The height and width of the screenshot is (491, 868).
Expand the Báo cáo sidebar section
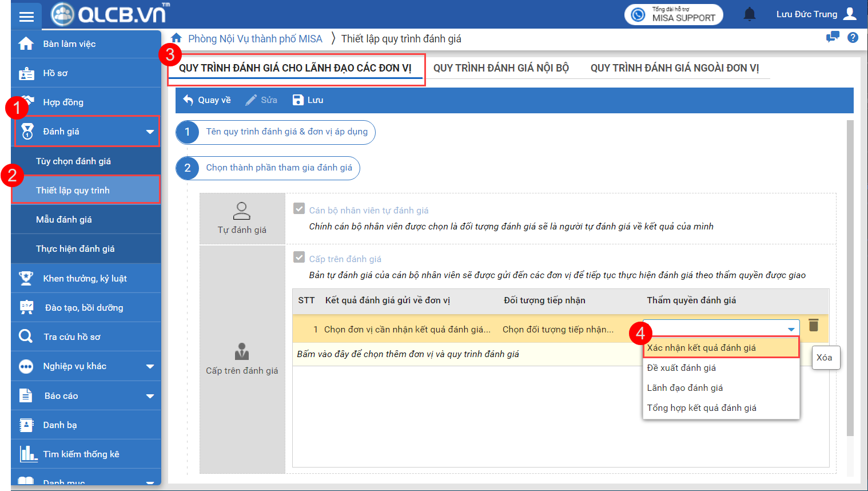coord(150,396)
